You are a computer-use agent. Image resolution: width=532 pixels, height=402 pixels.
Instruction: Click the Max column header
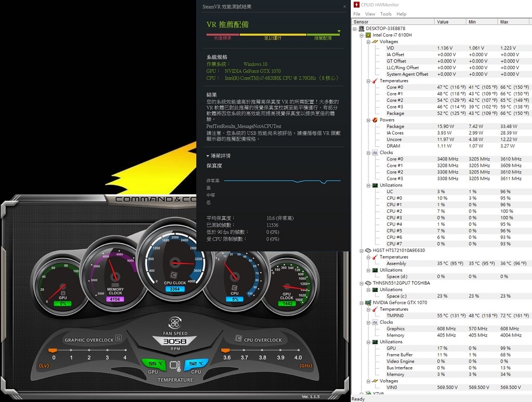pyautogui.click(x=513, y=22)
